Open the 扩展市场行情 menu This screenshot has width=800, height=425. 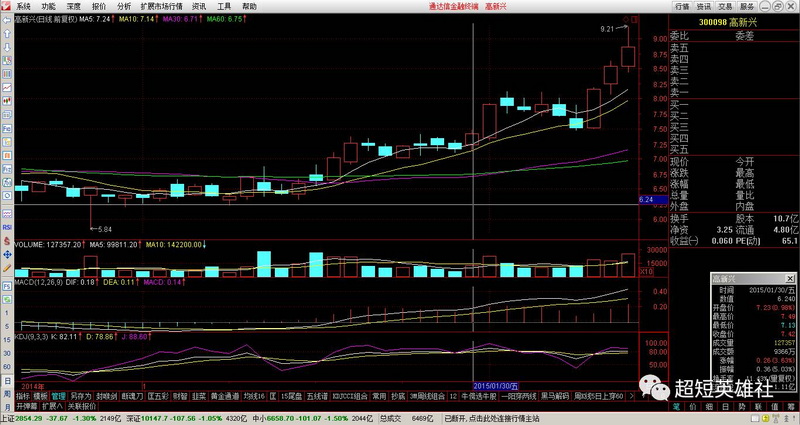click(161, 6)
